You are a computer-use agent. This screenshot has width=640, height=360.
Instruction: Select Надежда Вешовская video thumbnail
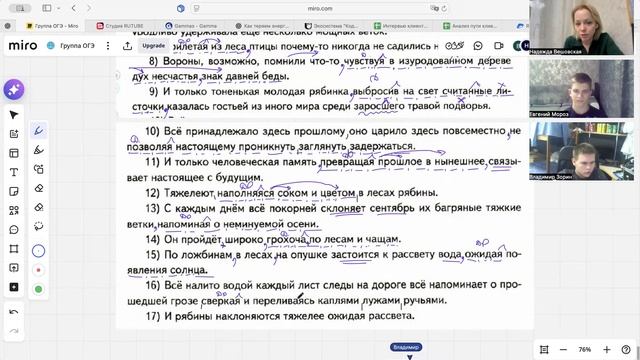click(x=582, y=27)
